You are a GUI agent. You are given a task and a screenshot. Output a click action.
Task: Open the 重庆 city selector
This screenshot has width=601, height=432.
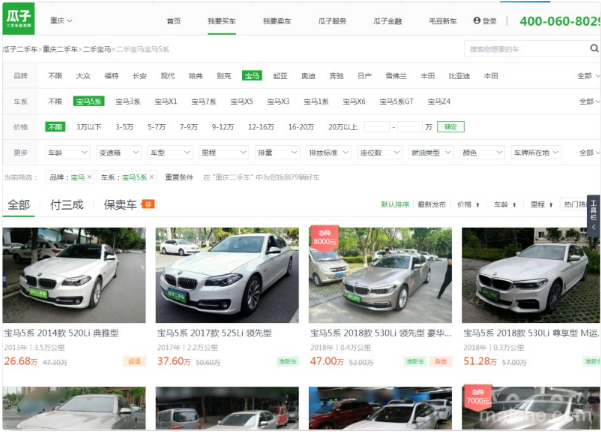click(x=61, y=21)
